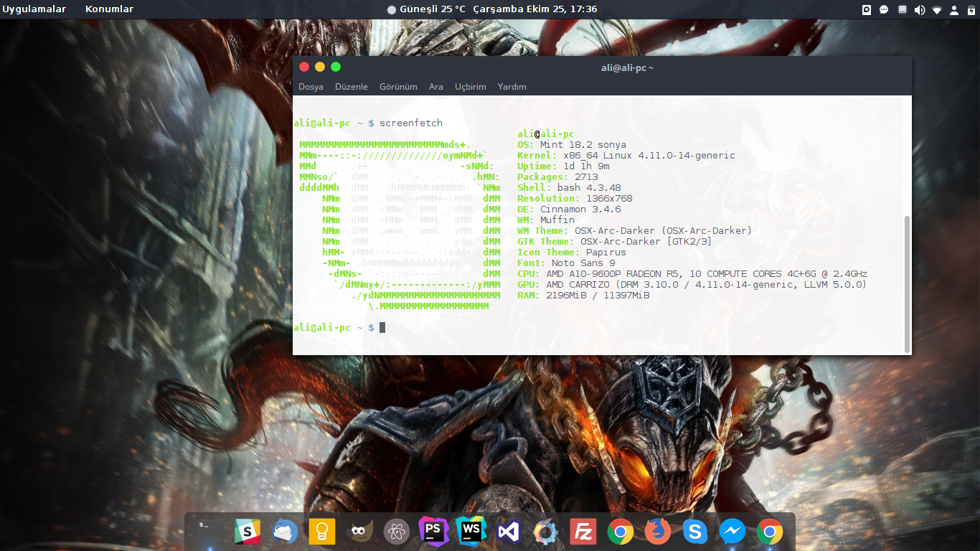The image size is (980, 551).
Task: Open the Konumlar places menu
Action: tap(109, 9)
